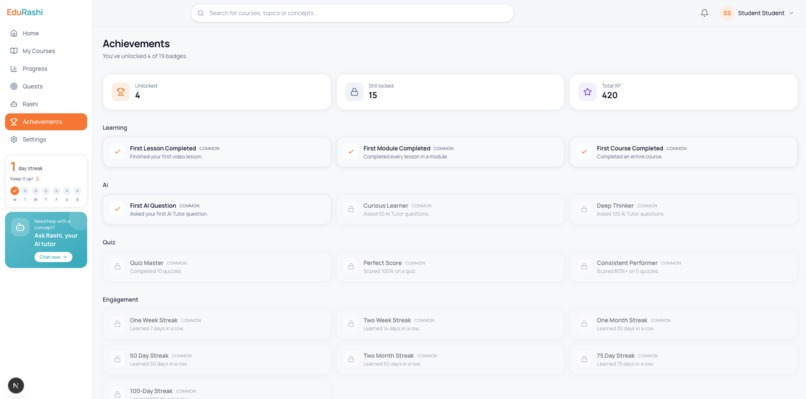
Task: Click the Two Week Streak lock icon
Action: [x=351, y=324]
